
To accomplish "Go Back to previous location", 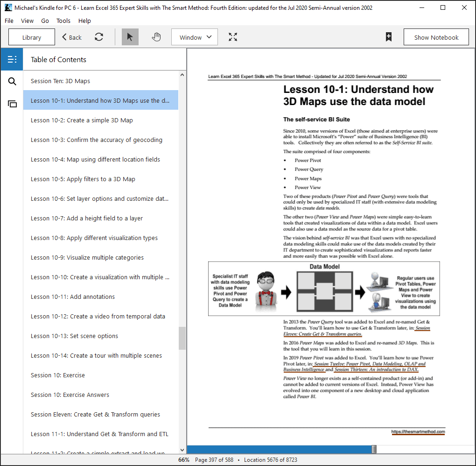I will [x=72, y=37].
